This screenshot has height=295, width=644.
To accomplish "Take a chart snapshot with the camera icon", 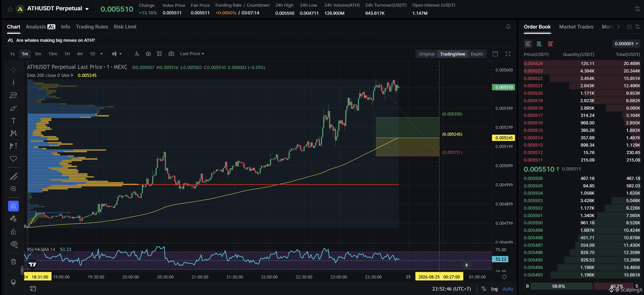I will 171,54.
